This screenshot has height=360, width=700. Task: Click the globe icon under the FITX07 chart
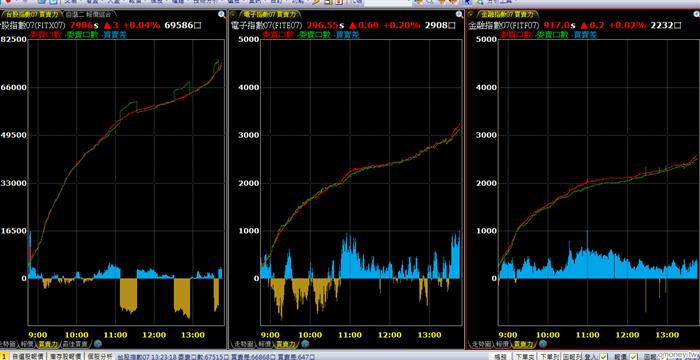pyautogui.click(x=98, y=344)
